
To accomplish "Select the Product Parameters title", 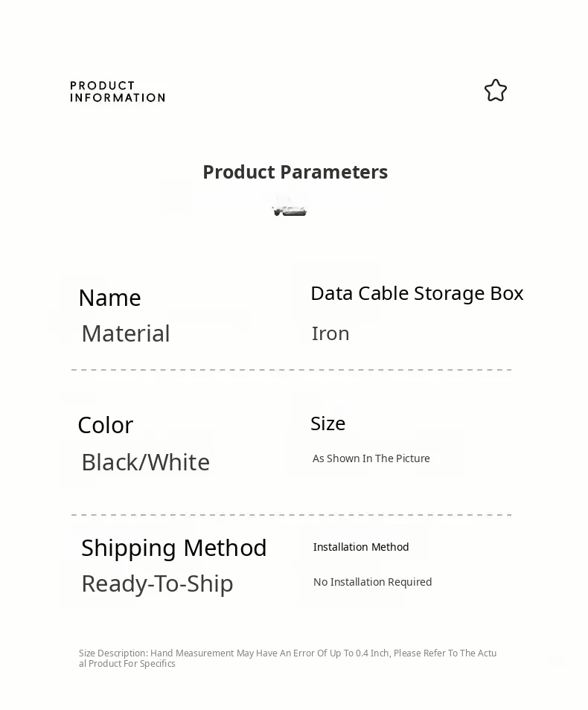I will [x=295, y=172].
